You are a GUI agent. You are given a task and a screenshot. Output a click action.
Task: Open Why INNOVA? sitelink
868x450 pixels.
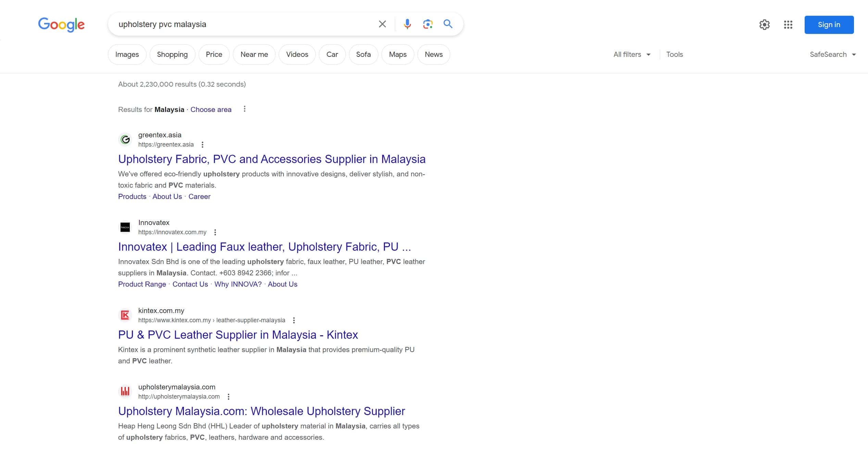click(238, 284)
